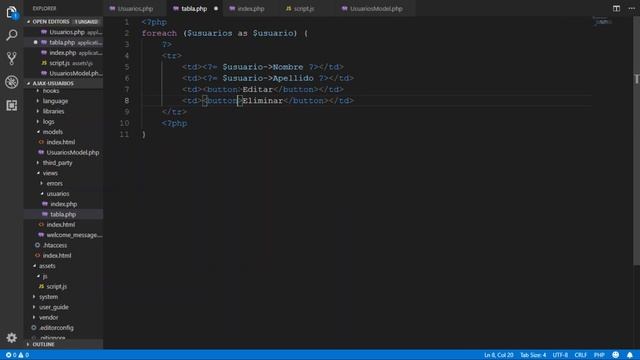Switch to the script.js tab

point(304,8)
